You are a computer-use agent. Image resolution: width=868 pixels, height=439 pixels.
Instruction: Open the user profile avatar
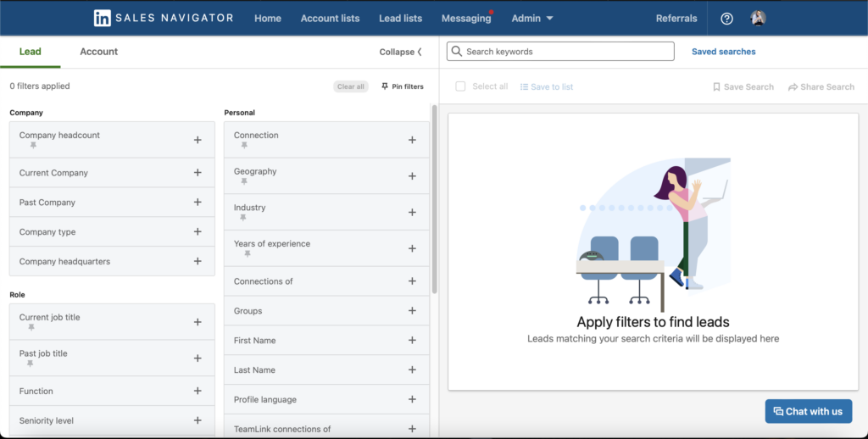click(x=758, y=19)
